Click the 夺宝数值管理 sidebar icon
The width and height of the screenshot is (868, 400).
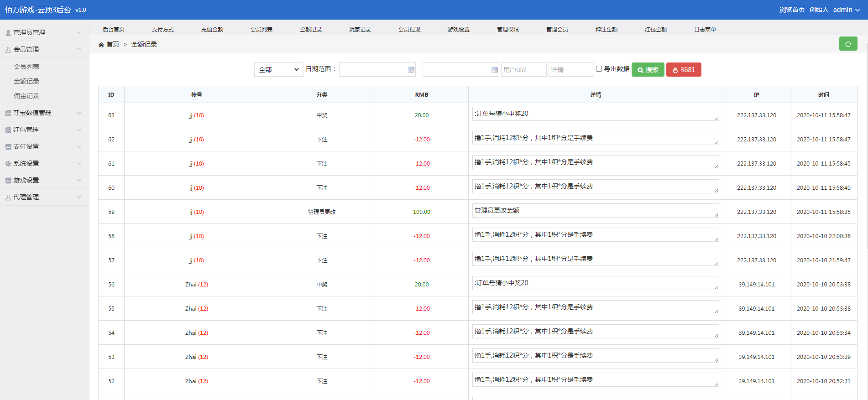pos(8,113)
